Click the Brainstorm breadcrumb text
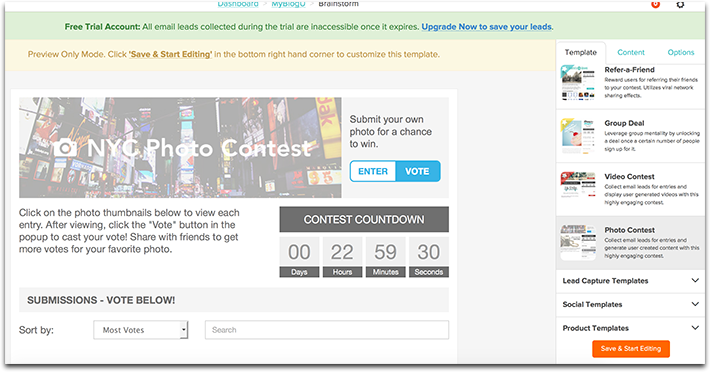Image resolution: width=710 pixels, height=372 pixels. pos(338,4)
